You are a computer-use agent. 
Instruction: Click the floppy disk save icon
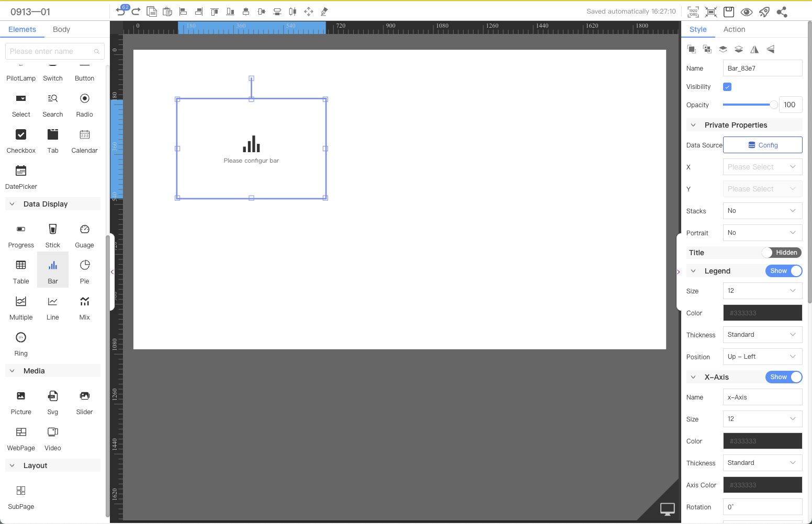click(729, 12)
